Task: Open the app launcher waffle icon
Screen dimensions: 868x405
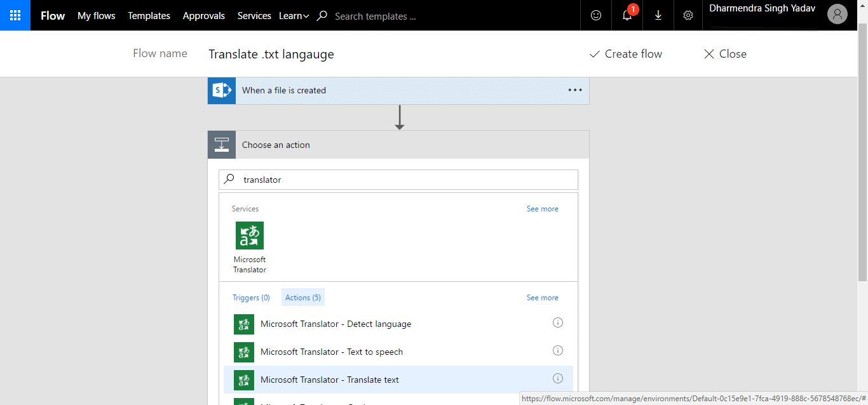Action: pyautogui.click(x=15, y=15)
